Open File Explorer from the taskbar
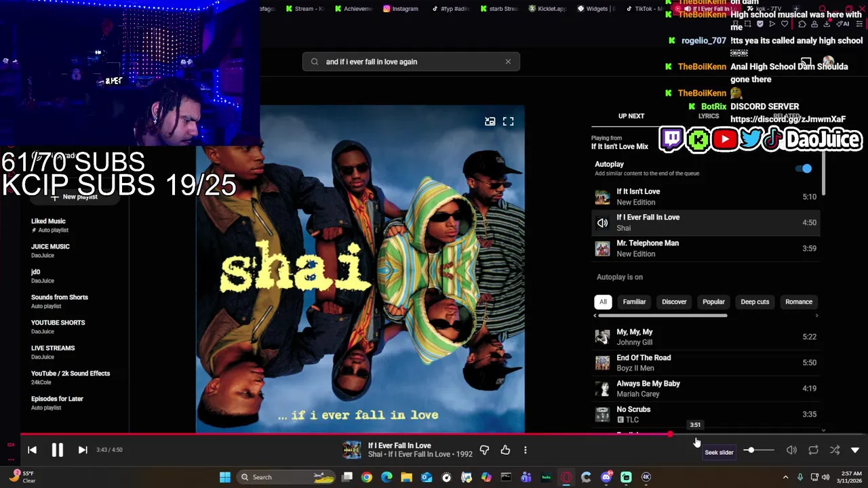 (407, 477)
